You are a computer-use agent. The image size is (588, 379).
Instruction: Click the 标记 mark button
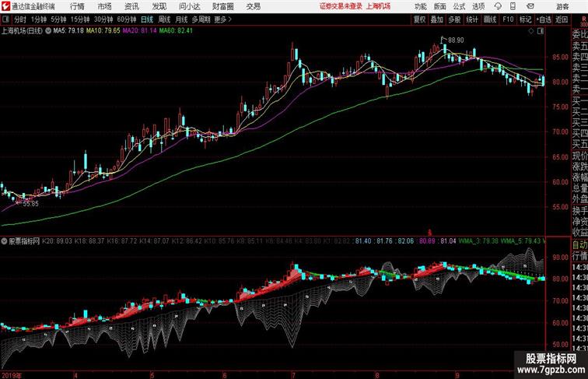tap(525, 19)
